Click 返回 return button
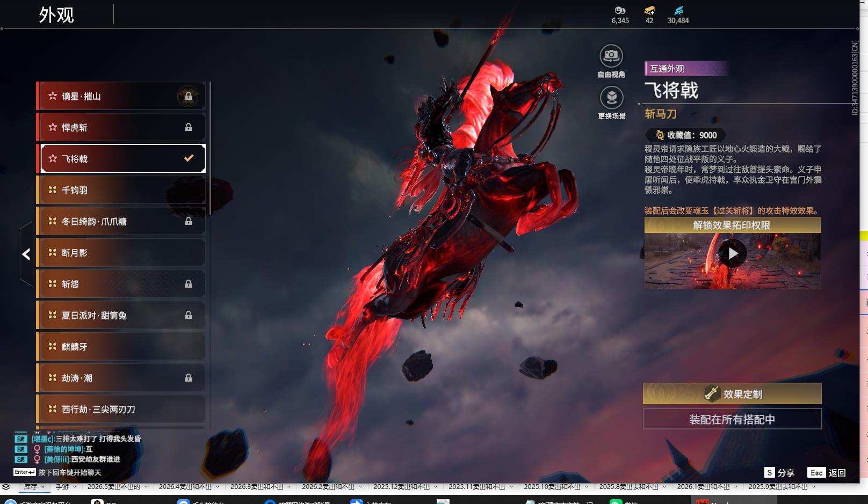The width and height of the screenshot is (868, 504). [x=837, y=473]
